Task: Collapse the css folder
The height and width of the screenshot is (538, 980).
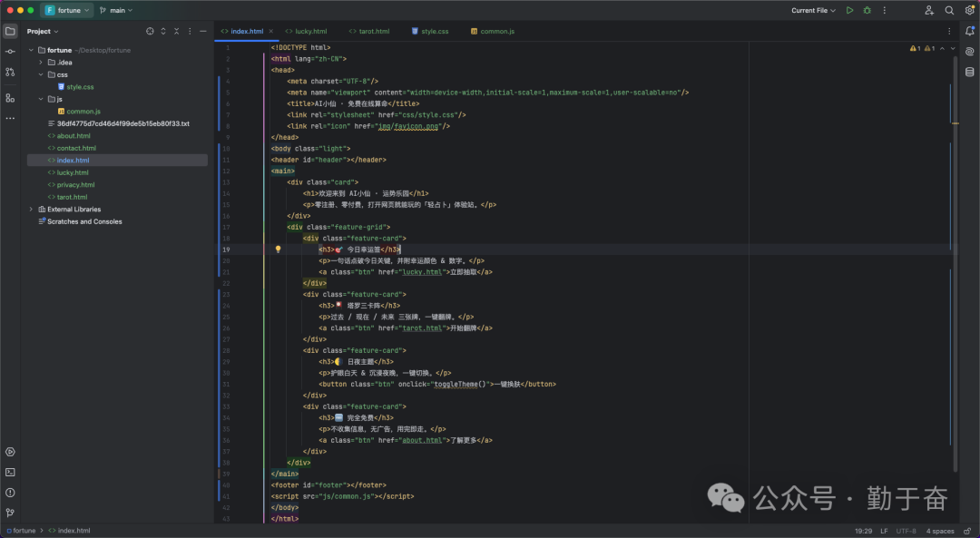Action: [41, 74]
